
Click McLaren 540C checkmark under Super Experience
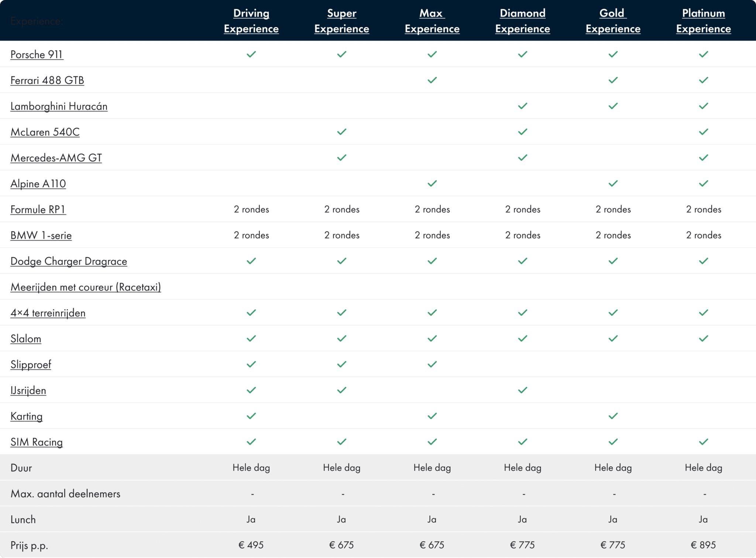click(342, 132)
